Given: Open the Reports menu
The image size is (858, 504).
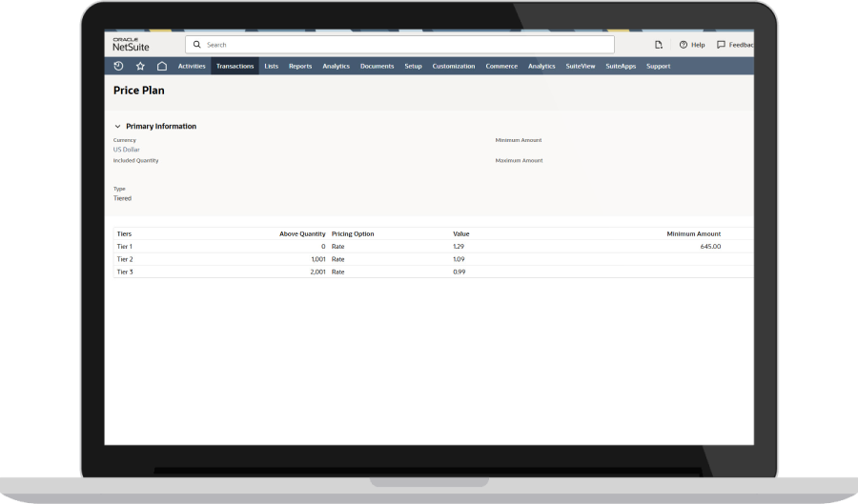Looking at the screenshot, I should 300,67.
